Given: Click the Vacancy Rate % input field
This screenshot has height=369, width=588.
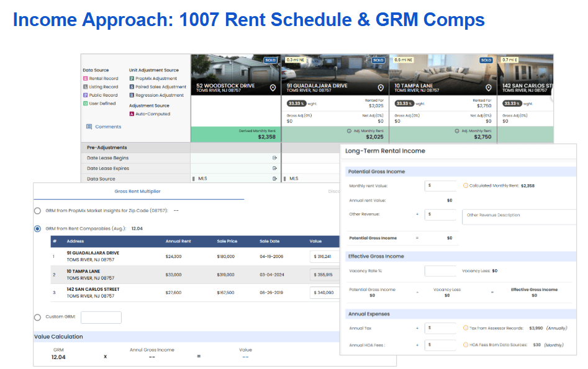Looking at the screenshot, I should (441, 271).
